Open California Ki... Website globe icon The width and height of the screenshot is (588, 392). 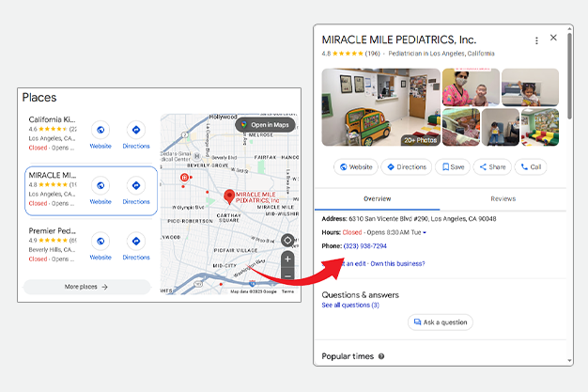[x=101, y=130]
